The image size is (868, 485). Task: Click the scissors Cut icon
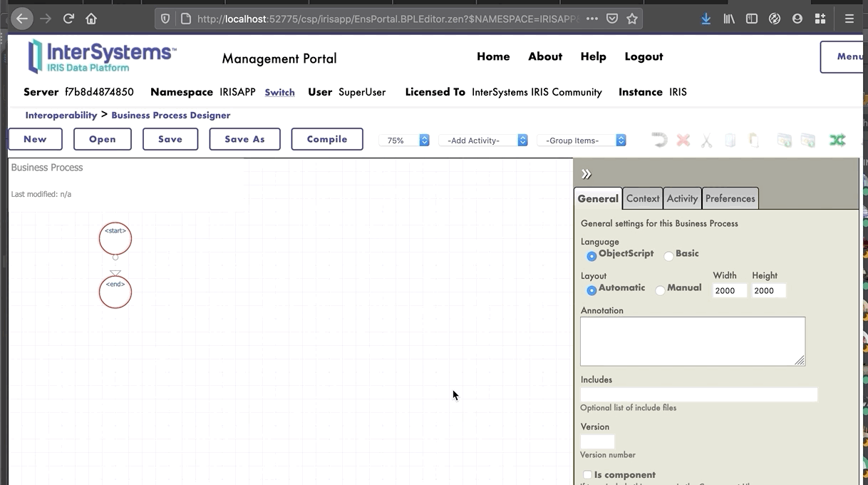pyautogui.click(x=706, y=140)
